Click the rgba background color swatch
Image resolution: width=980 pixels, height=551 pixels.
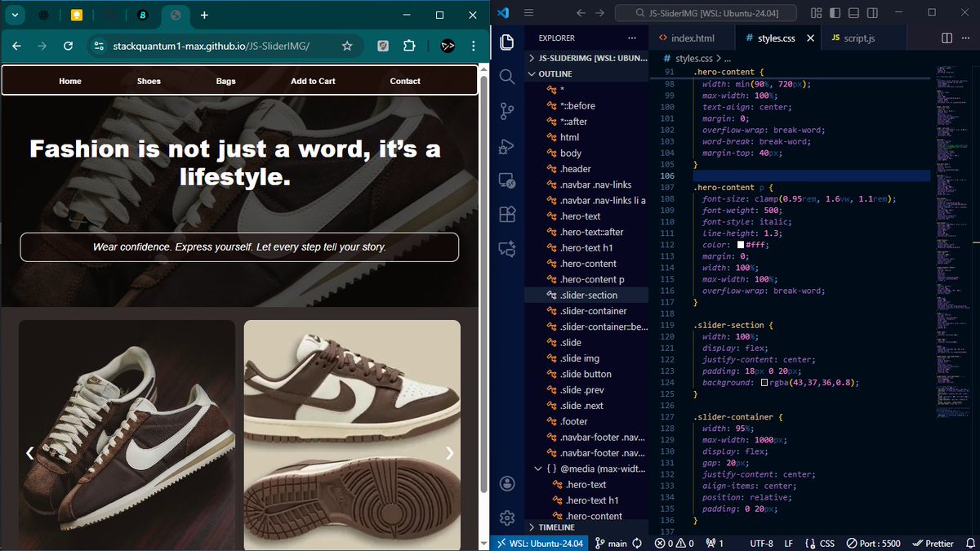coord(764,383)
